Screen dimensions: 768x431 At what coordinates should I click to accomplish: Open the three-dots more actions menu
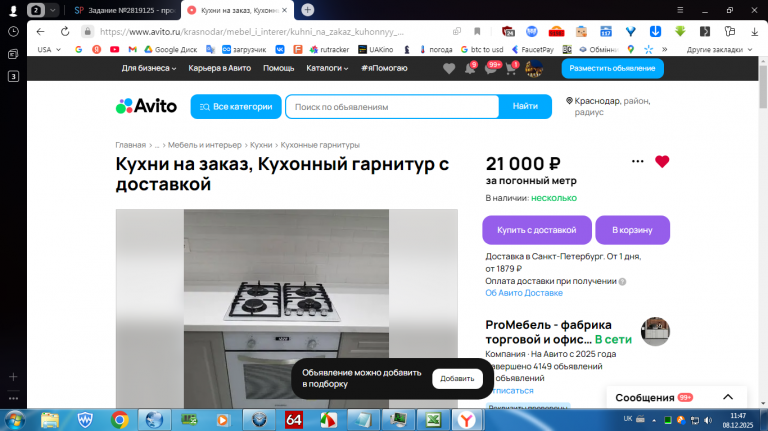pyautogui.click(x=637, y=161)
